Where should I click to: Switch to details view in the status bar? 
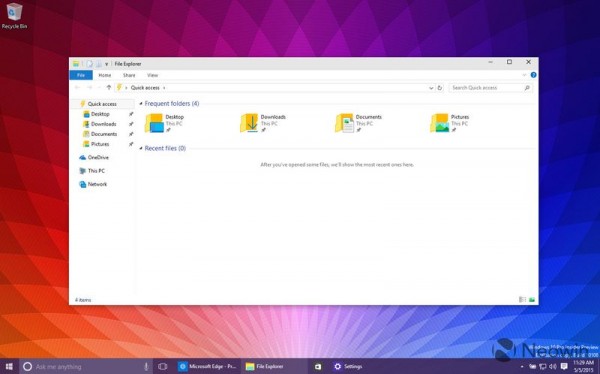coord(522,300)
